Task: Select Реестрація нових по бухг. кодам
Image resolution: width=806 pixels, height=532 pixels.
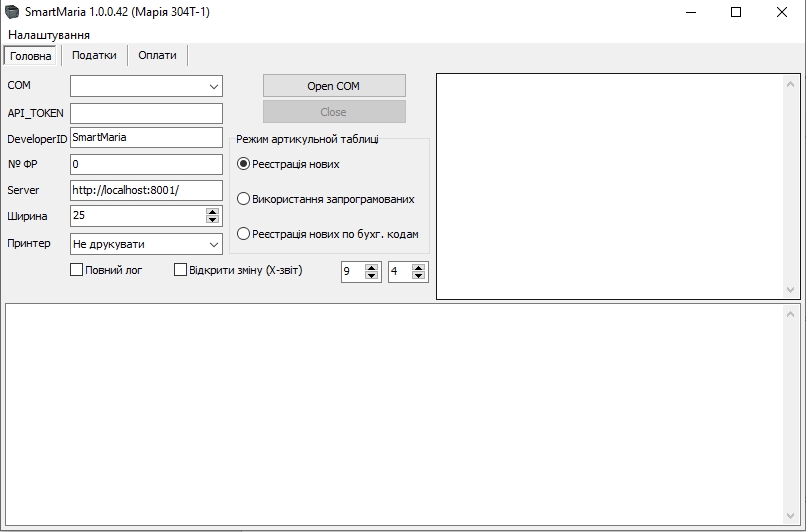Action: 243,234
